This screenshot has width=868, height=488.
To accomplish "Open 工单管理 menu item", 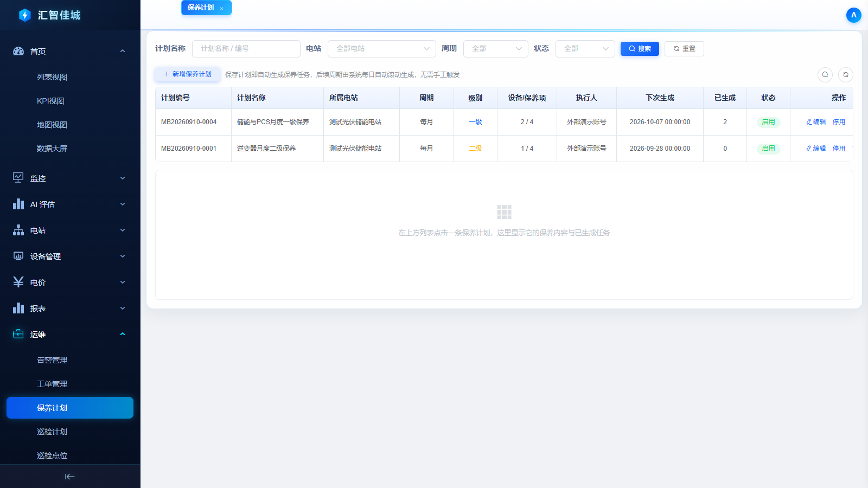I will 52,384.
